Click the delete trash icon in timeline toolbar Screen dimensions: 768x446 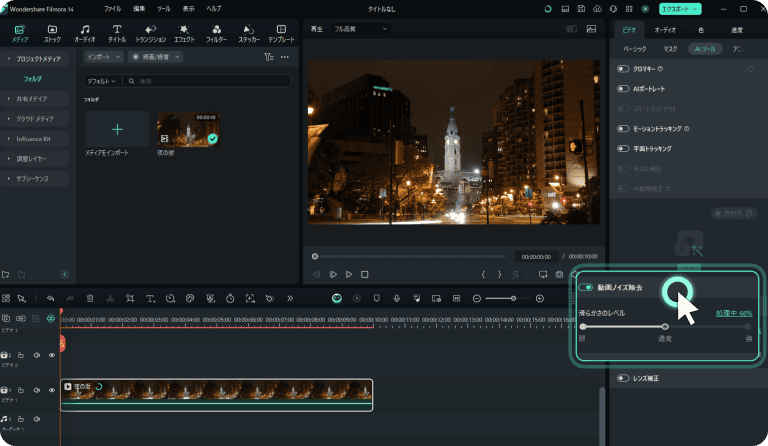90,298
